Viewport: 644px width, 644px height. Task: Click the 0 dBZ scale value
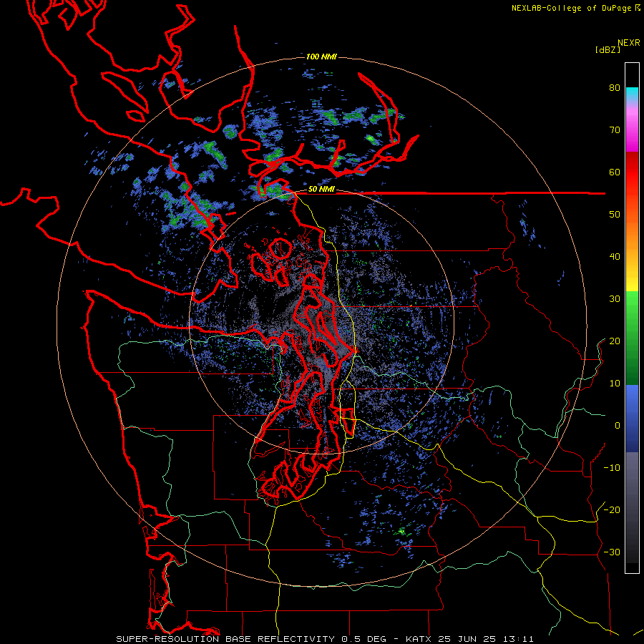point(618,426)
